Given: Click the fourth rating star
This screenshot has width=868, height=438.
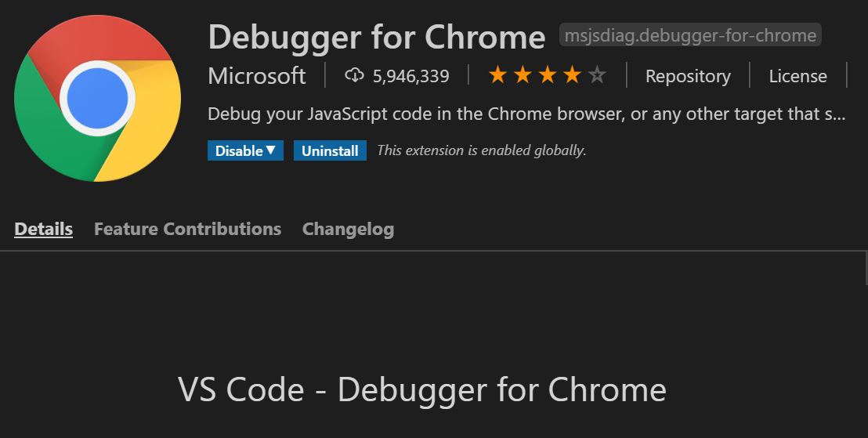Looking at the screenshot, I should (x=573, y=74).
